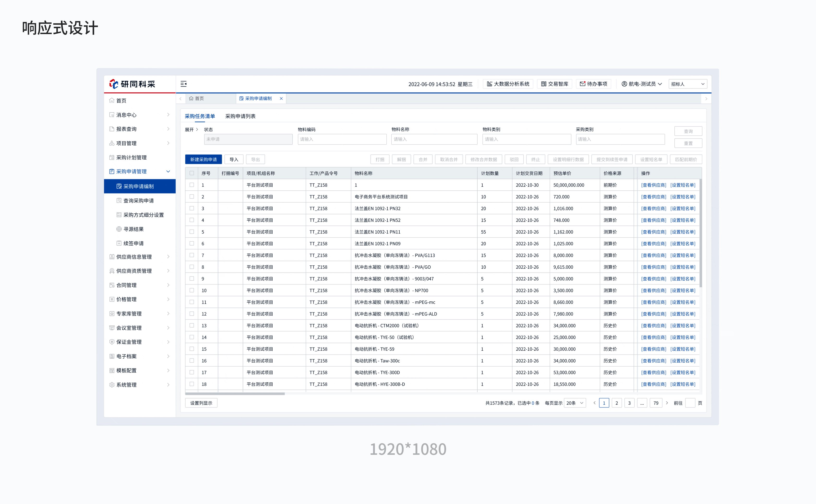Select row 10 checkbox

tap(192, 290)
